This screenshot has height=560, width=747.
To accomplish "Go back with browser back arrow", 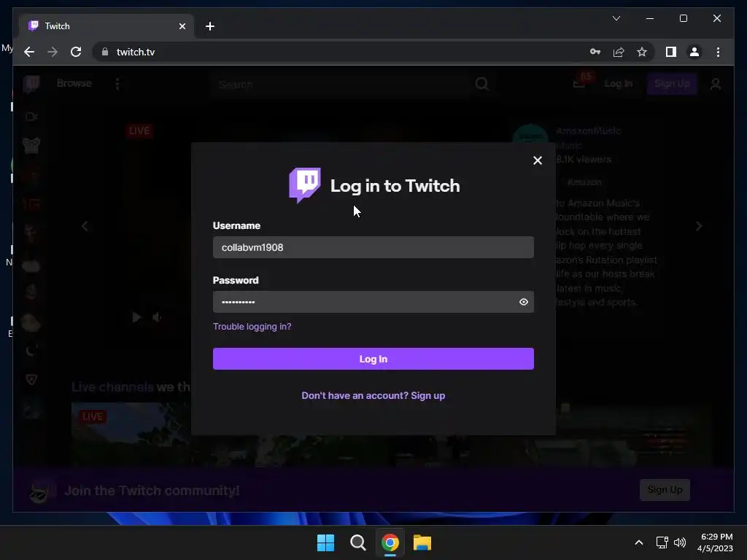I will coord(29,52).
